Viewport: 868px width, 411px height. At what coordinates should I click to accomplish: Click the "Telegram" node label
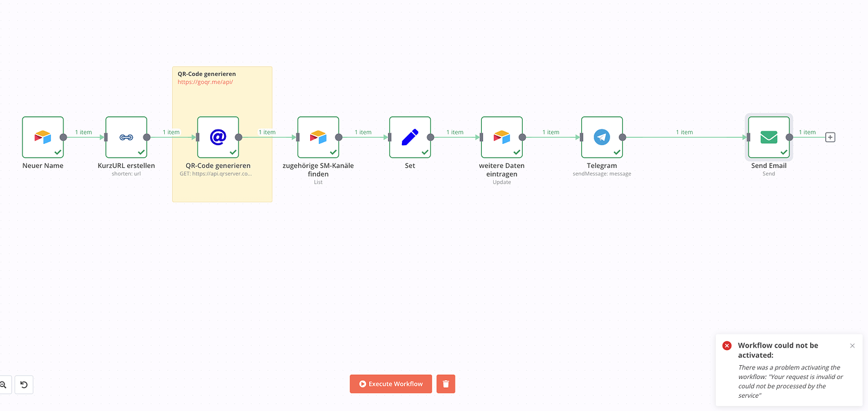click(602, 166)
